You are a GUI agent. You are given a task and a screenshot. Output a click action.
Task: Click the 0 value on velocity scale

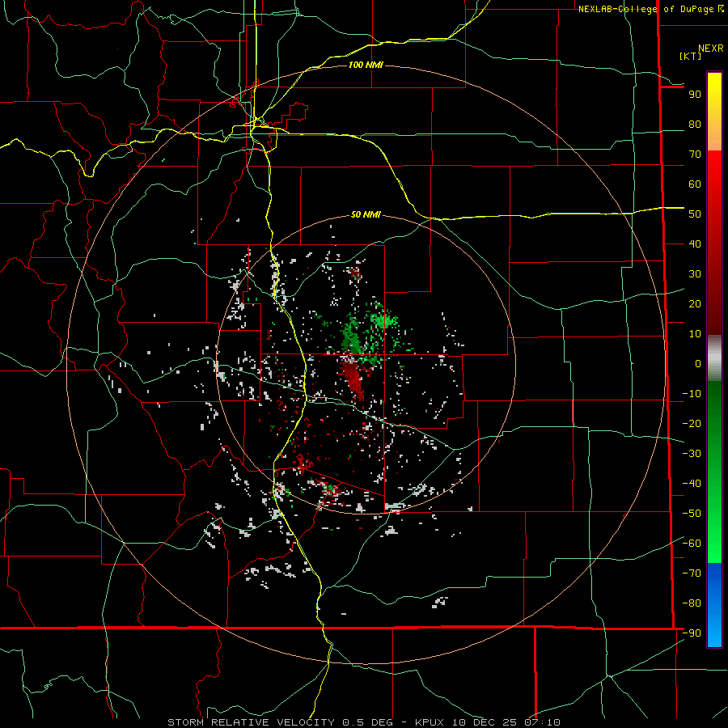(698, 364)
